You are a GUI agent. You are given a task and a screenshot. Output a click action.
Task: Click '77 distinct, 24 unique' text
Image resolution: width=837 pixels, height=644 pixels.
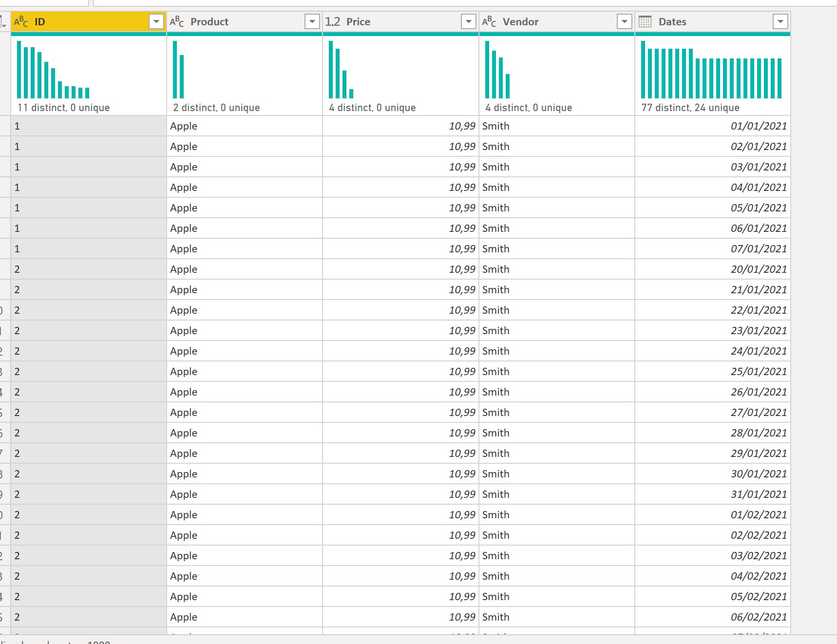[691, 108]
